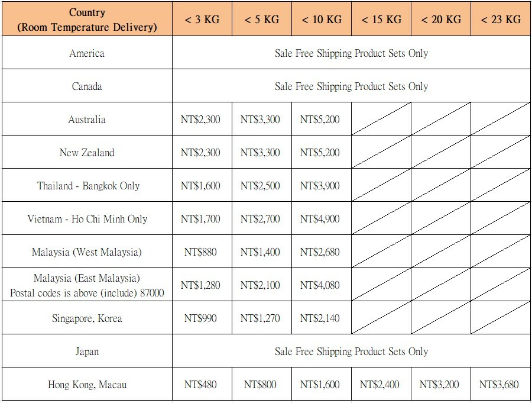Screen dimensions: 532x403
Task: Select the Thailand - Bangkok Only row label
Action: (x=88, y=186)
